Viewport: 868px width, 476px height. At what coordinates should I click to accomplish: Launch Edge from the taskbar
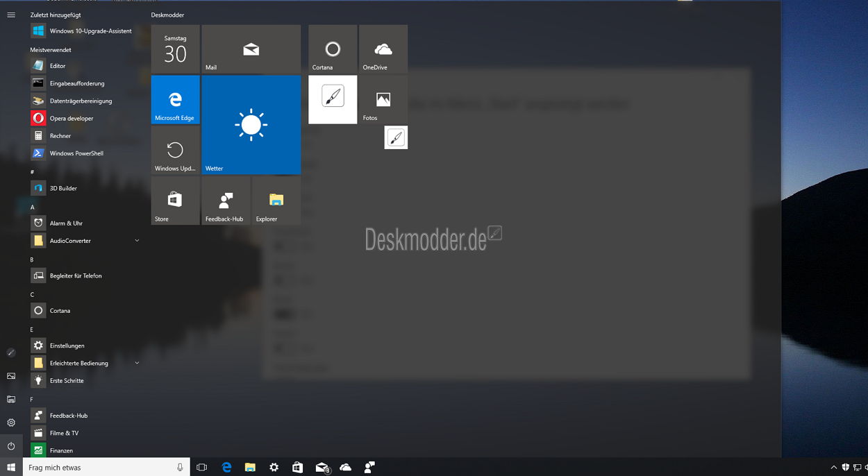coord(226,468)
